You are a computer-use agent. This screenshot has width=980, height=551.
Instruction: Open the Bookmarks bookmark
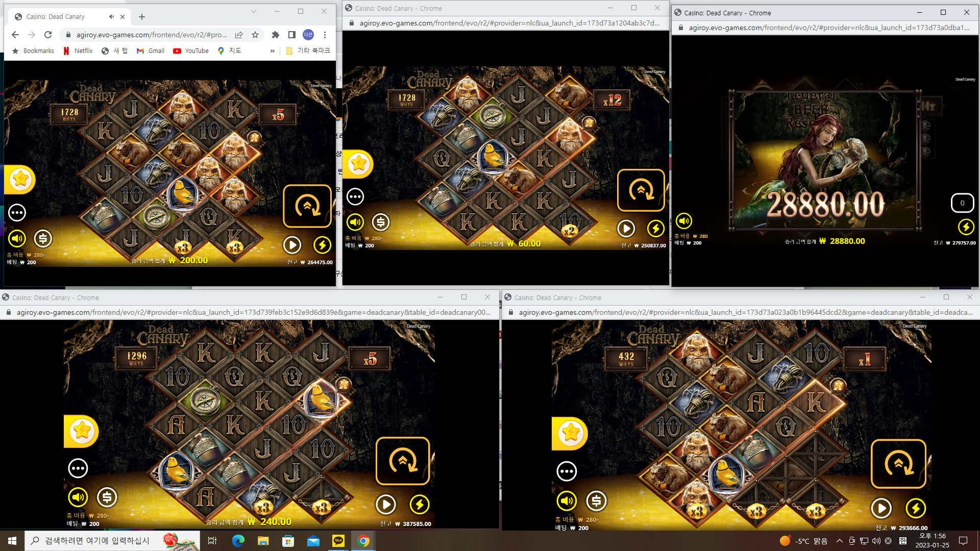[33, 51]
